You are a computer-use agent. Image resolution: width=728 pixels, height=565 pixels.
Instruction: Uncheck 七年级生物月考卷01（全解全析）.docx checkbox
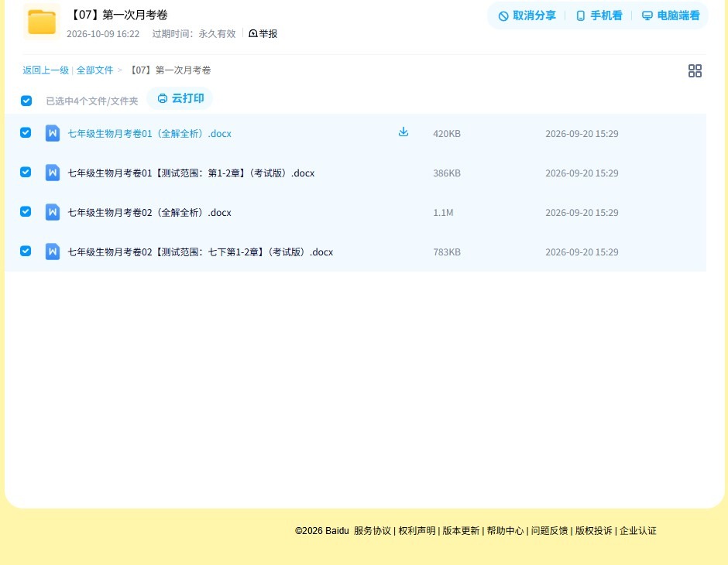(26, 132)
